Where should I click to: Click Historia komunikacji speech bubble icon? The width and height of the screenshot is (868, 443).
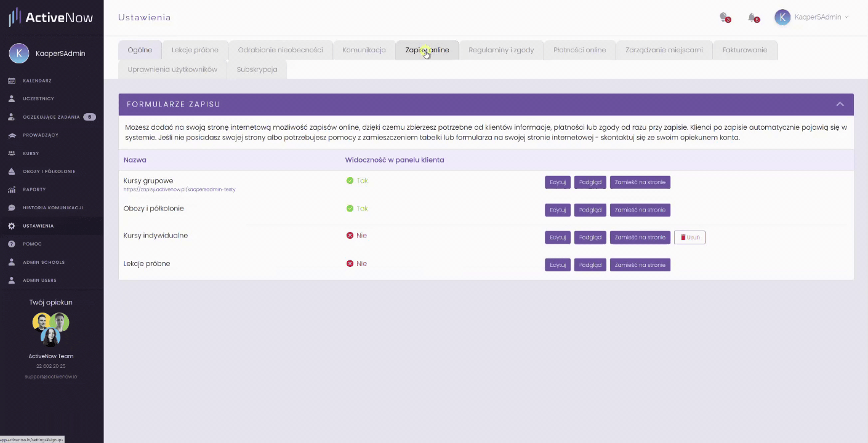[x=12, y=208]
